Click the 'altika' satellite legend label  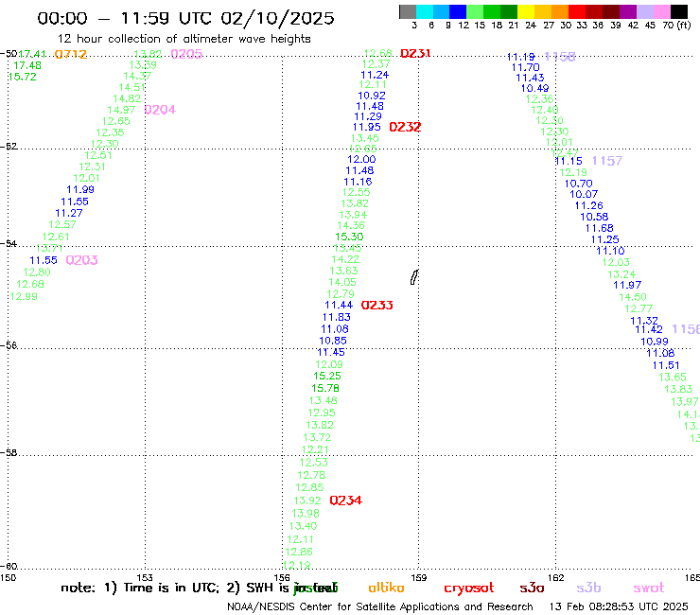(386, 588)
